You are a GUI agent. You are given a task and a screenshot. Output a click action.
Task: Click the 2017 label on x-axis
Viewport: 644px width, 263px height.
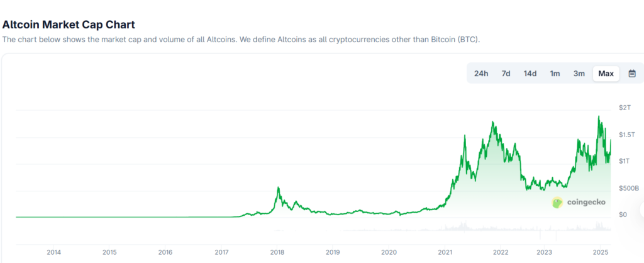click(x=221, y=252)
